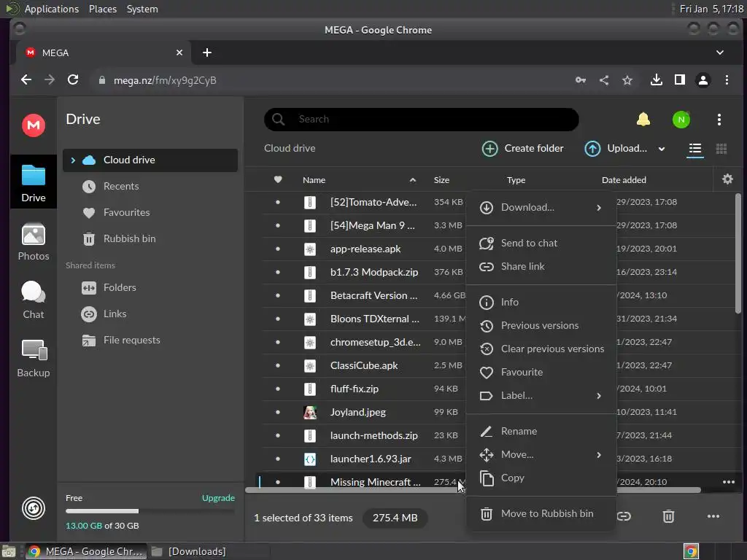The image size is (747, 560).
Task: Click the storage usage progress bar
Action: [150, 511]
